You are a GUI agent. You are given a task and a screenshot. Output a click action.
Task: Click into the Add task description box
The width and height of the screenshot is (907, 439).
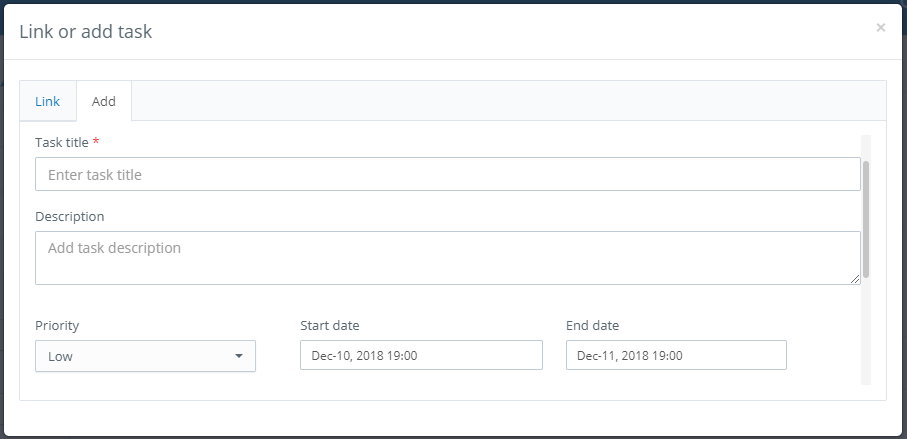pos(448,258)
